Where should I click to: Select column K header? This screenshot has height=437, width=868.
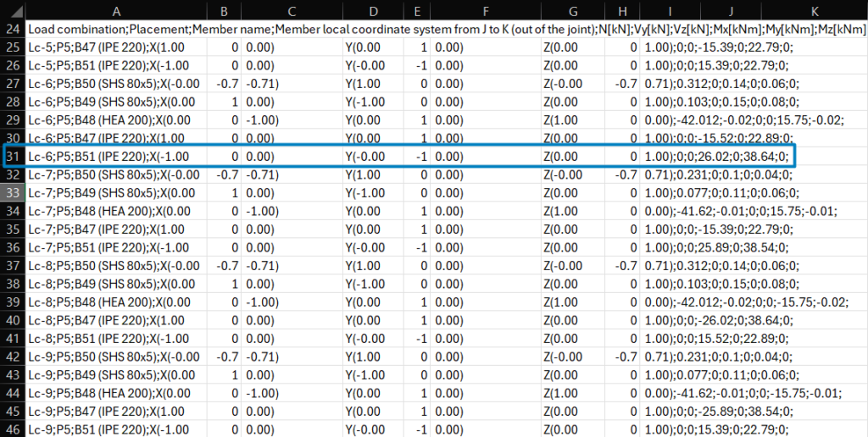(x=814, y=11)
